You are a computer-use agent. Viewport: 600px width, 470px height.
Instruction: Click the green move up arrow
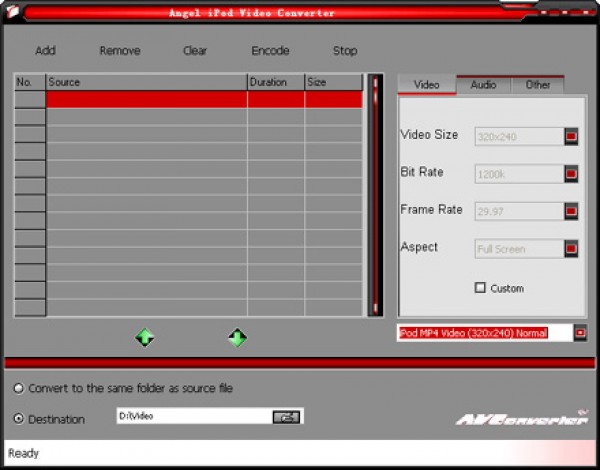pyautogui.click(x=145, y=337)
